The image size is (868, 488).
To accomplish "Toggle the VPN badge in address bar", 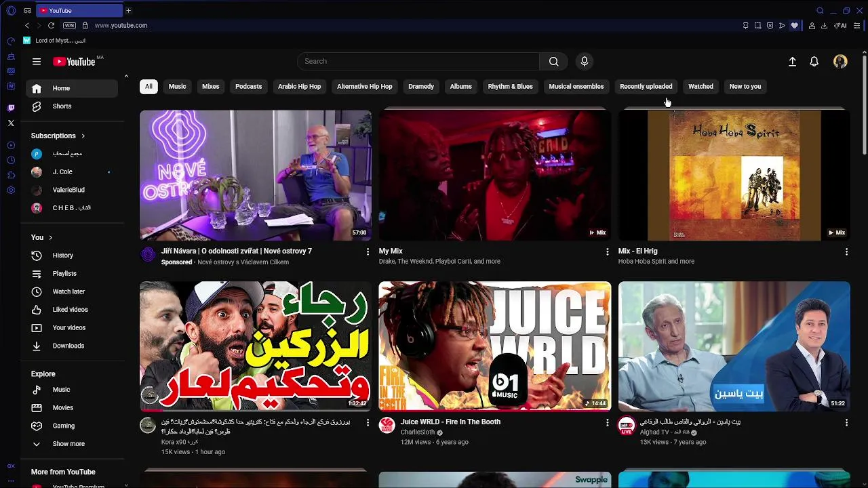I will (x=69, y=25).
